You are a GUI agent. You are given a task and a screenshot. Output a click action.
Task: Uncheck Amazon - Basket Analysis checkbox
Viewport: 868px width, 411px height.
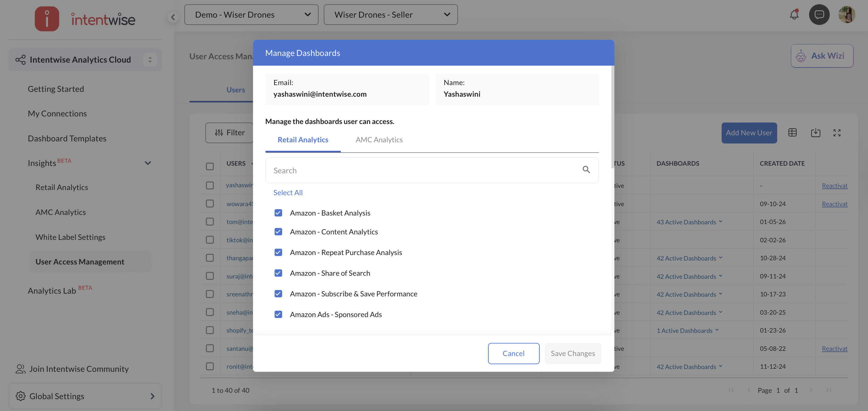pyautogui.click(x=278, y=213)
